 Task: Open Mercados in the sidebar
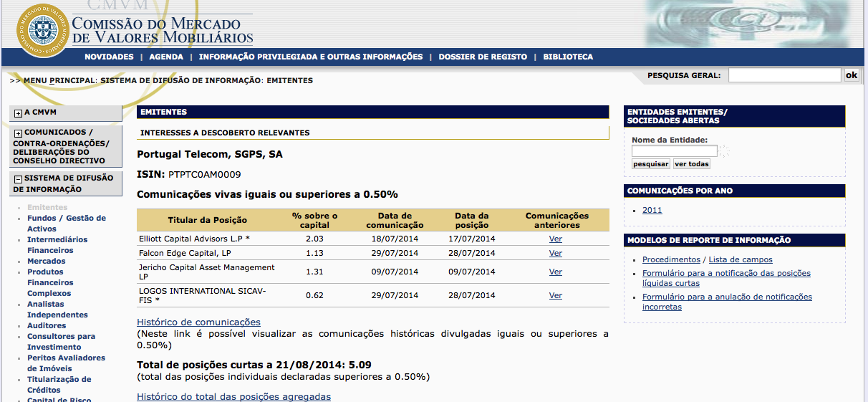47,262
